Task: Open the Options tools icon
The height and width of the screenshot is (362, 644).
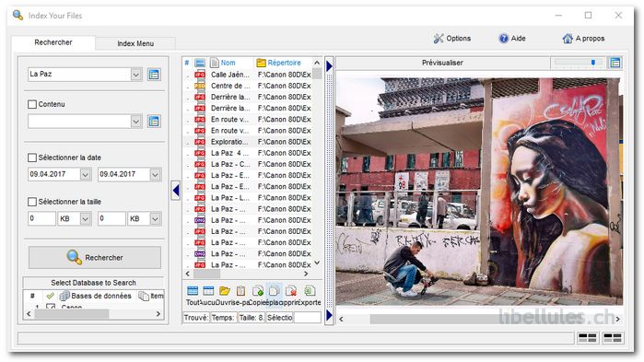Action: coord(439,38)
